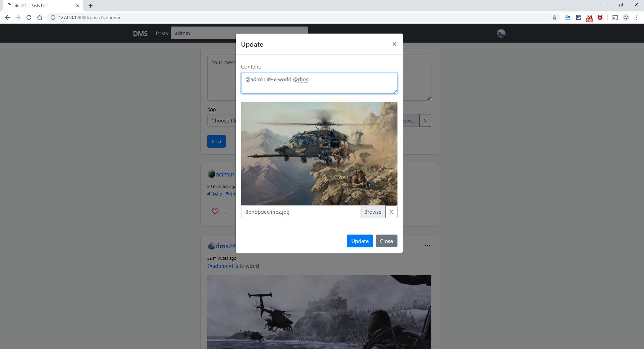Image resolution: width=644 pixels, height=349 pixels.
Task: Bookmark this page with the star icon
Action: click(x=554, y=17)
